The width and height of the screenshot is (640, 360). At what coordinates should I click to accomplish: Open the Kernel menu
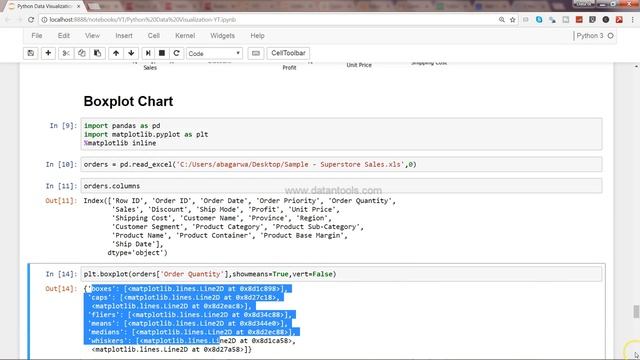[185, 36]
